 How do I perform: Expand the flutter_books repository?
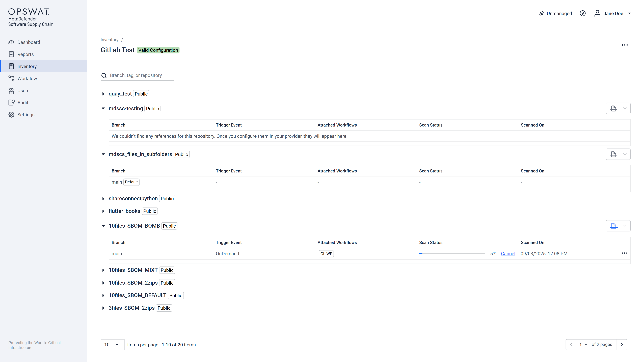[x=103, y=211]
